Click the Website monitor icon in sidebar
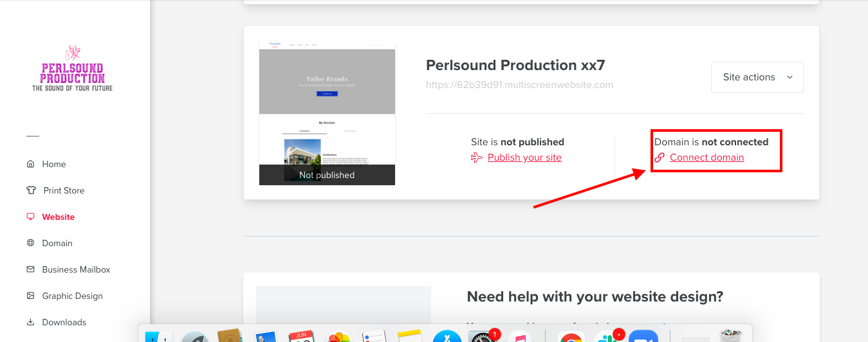Viewport: 868px width, 342px height. pyautogui.click(x=30, y=217)
